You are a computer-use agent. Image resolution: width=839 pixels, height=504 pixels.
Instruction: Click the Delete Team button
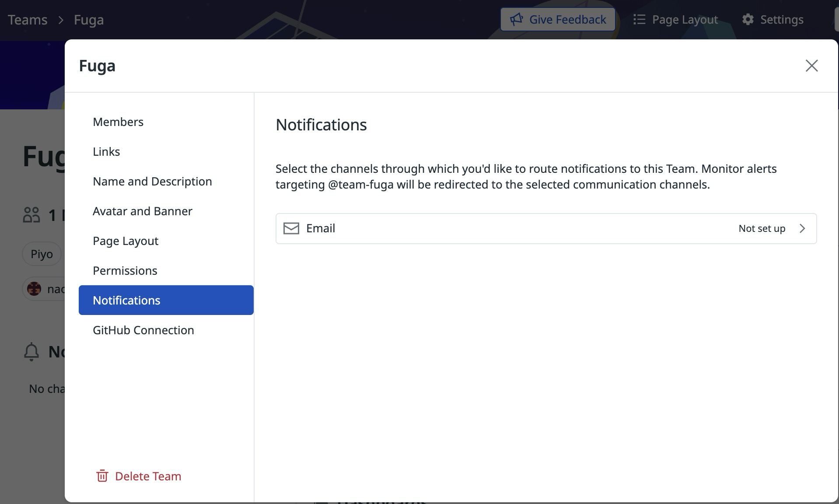click(x=147, y=476)
